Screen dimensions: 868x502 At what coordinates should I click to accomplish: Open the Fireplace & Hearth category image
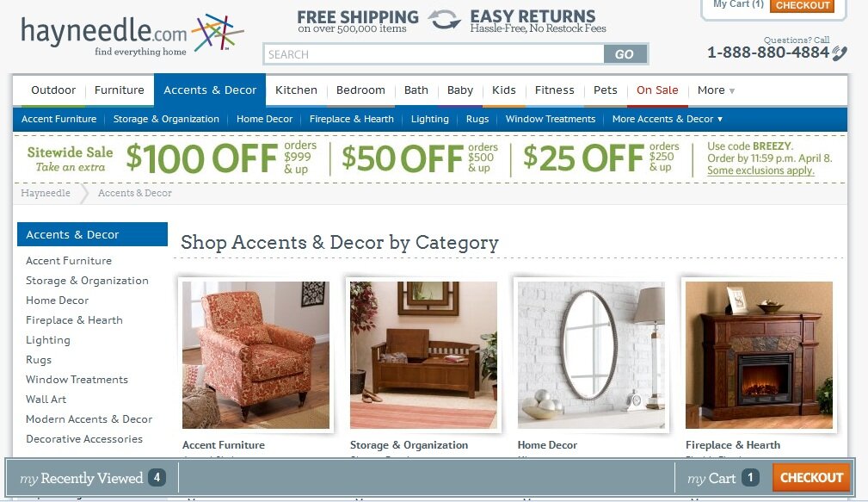[759, 355]
